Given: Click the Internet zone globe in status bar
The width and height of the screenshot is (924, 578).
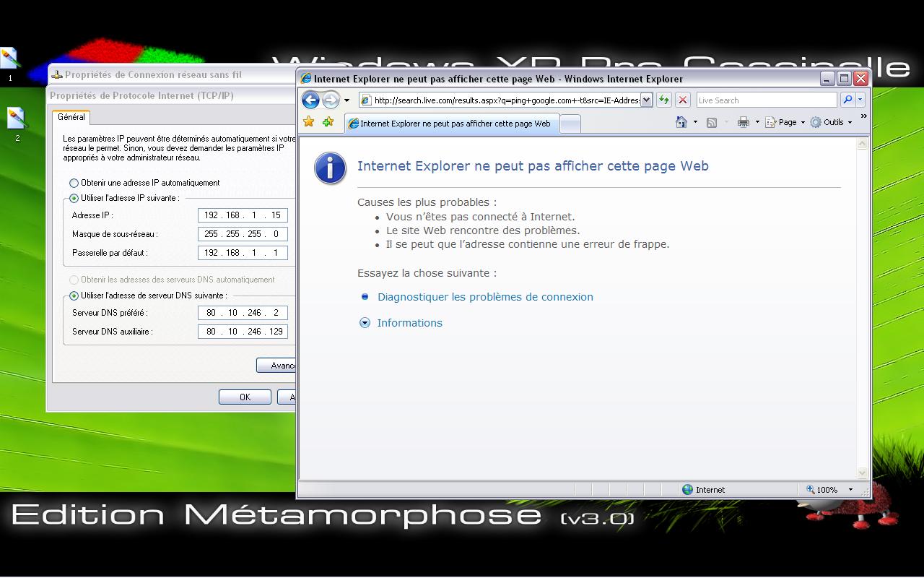Looking at the screenshot, I should point(687,490).
